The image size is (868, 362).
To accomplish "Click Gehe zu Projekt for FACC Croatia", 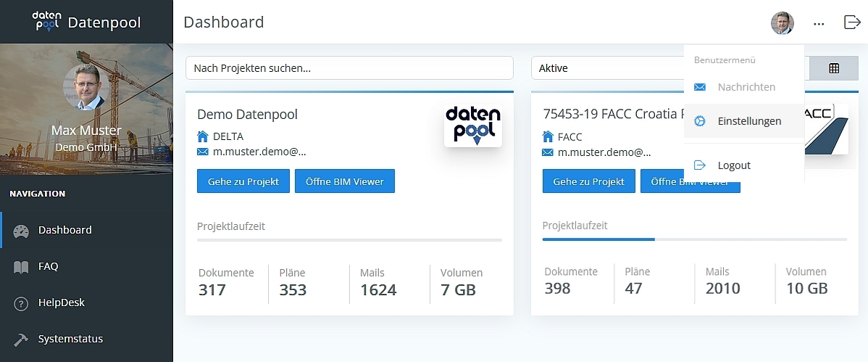I will (588, 181).
